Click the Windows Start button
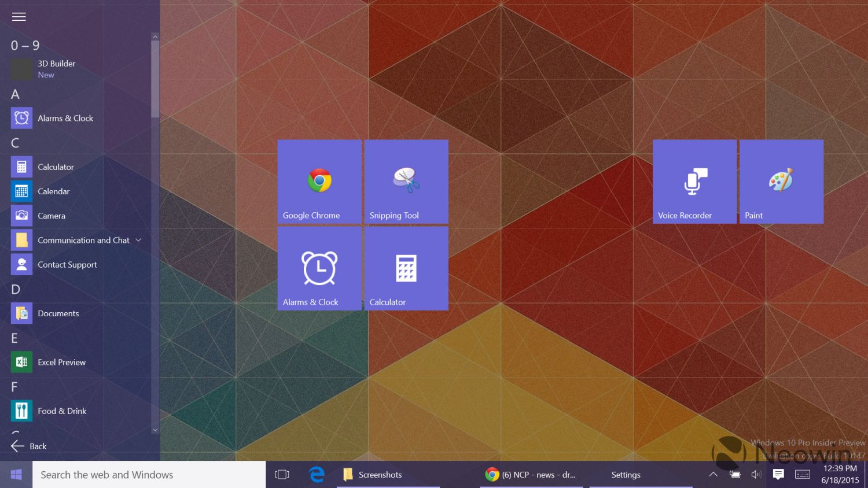Screen dimensions: 868x488 [16, 475]
